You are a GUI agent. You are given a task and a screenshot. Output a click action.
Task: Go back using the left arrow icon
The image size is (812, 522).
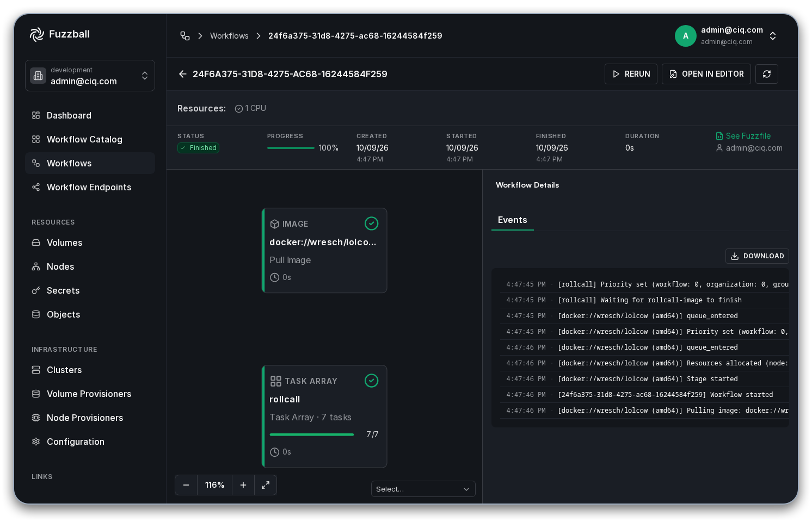(x=183, y=74)
